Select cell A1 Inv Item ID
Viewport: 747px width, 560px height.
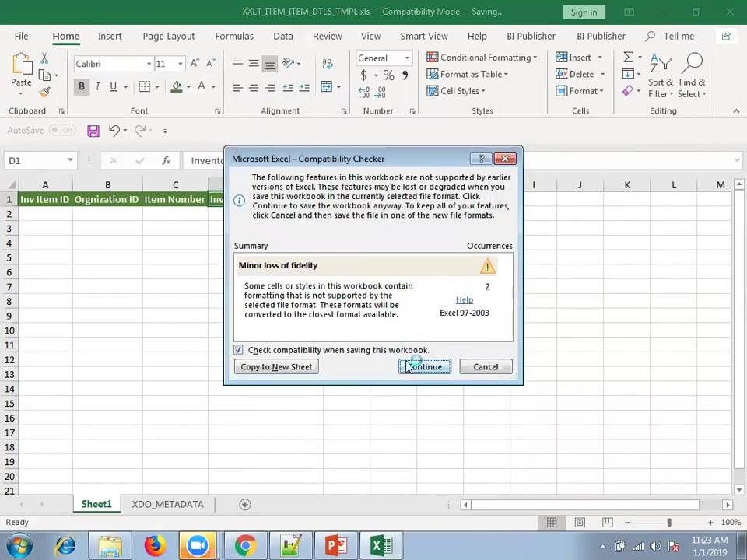(45, 200)
